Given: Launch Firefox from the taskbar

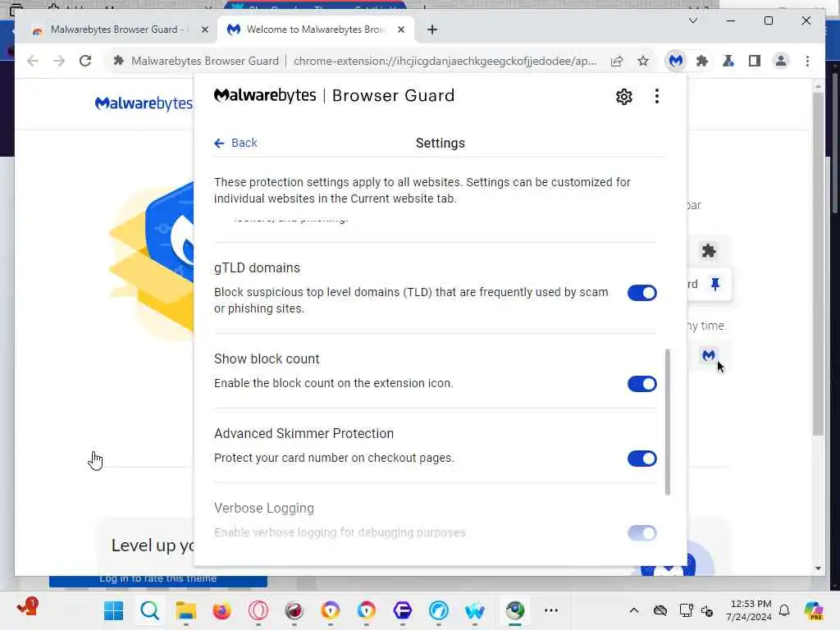Looking at the screenshot, I should (221, 610).
